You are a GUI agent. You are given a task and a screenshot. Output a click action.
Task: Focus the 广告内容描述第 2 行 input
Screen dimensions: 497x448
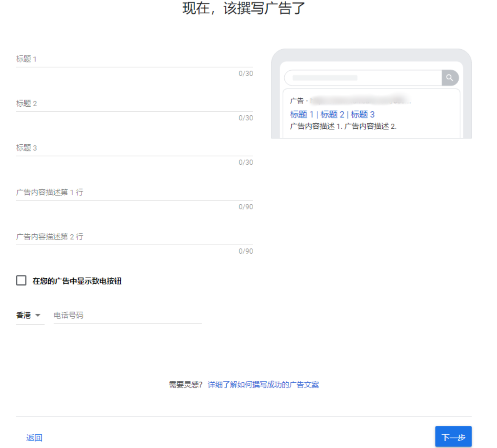(x=133, y=241)
